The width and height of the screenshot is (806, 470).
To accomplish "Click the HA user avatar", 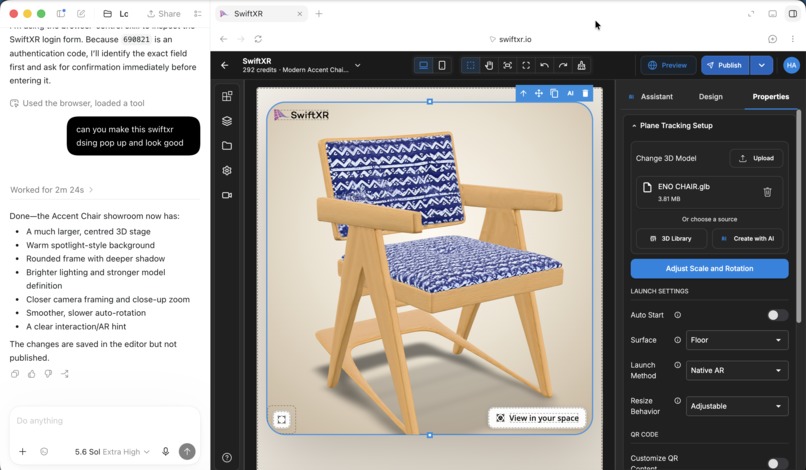I will pos(791,65).
